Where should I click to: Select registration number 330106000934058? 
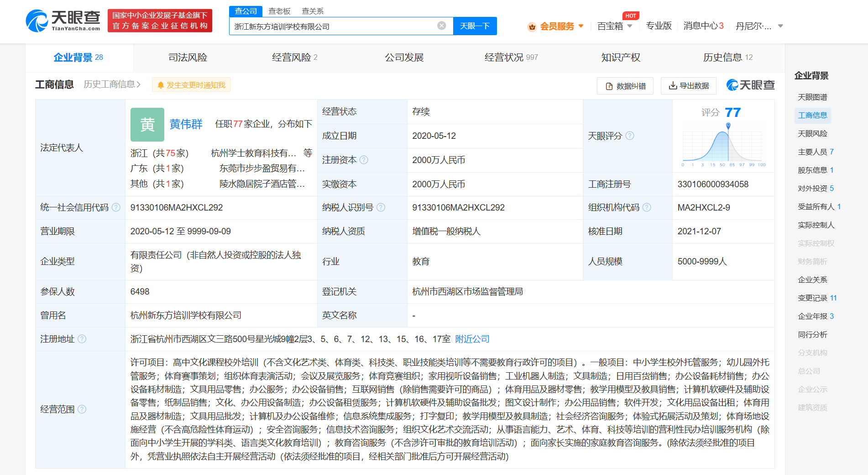[x=713, y=184]
